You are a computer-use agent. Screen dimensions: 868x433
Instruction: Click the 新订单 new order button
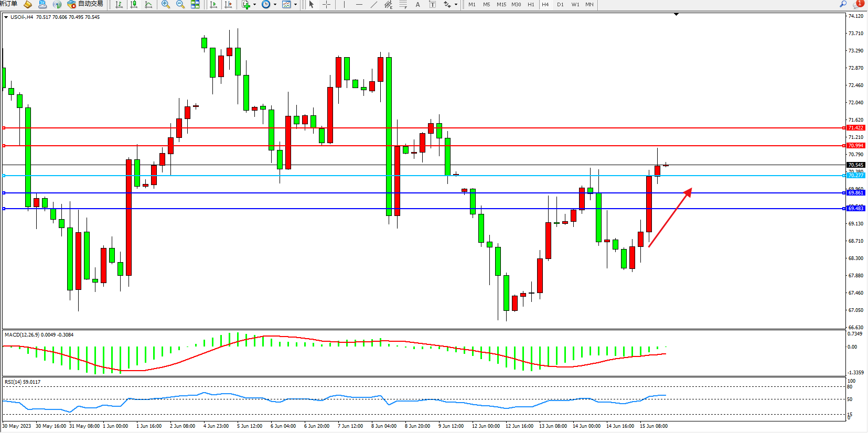pyautogui.click(x=8, y=4)
